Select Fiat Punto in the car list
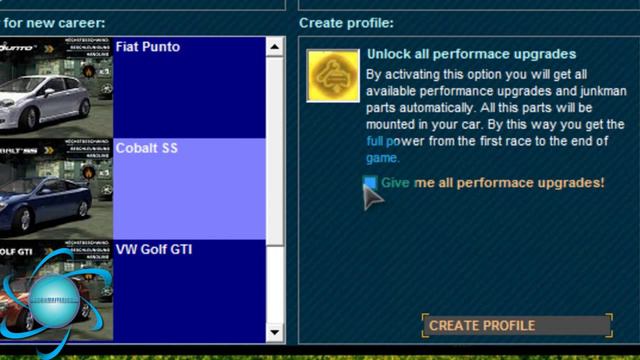Image resolution: width=640 pixels, height=360 pixels. [189, 87]
